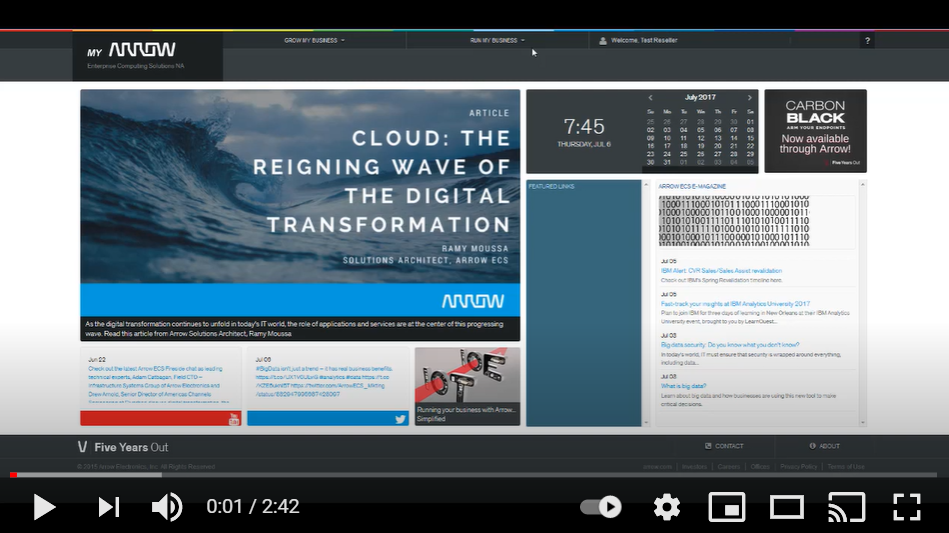This screenshot has height=533, width=949.
Task: Click the YouTube icon on red bar
Action: (234, 419)
